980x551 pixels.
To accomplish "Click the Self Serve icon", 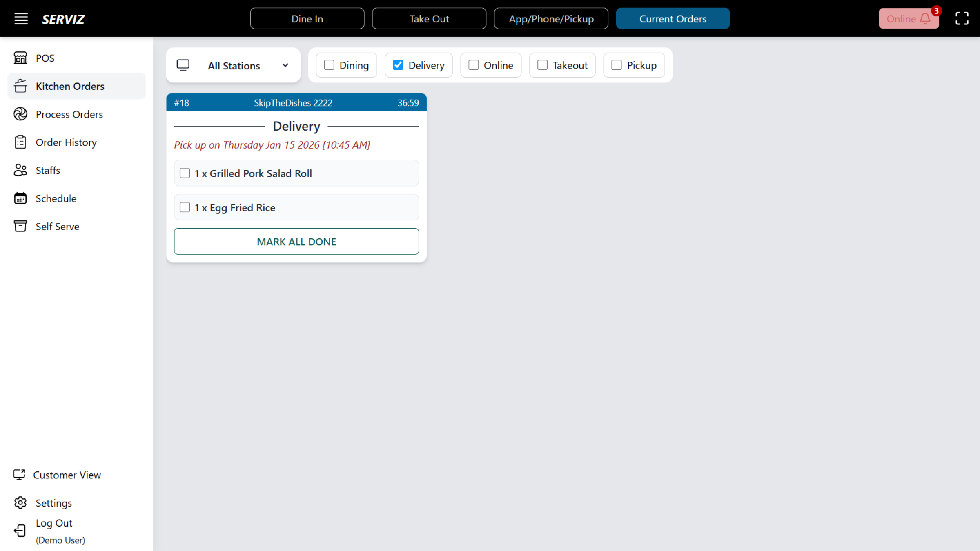I will point(20,226).
